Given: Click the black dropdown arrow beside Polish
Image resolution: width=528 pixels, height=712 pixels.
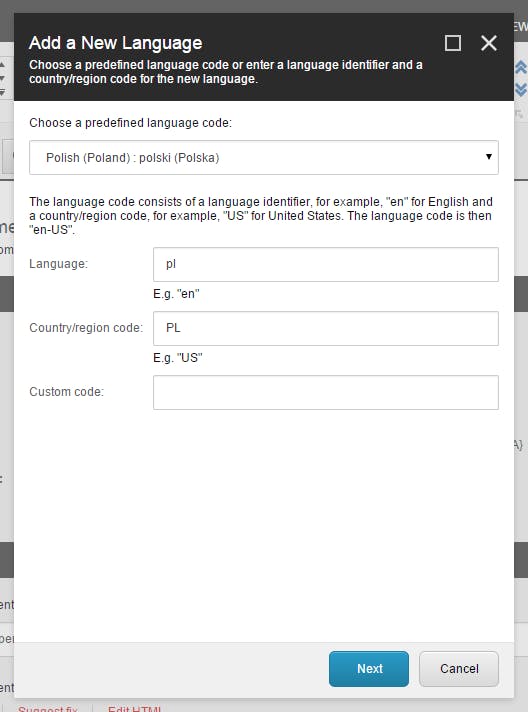Looking at the screenshot, I should 489,157.
